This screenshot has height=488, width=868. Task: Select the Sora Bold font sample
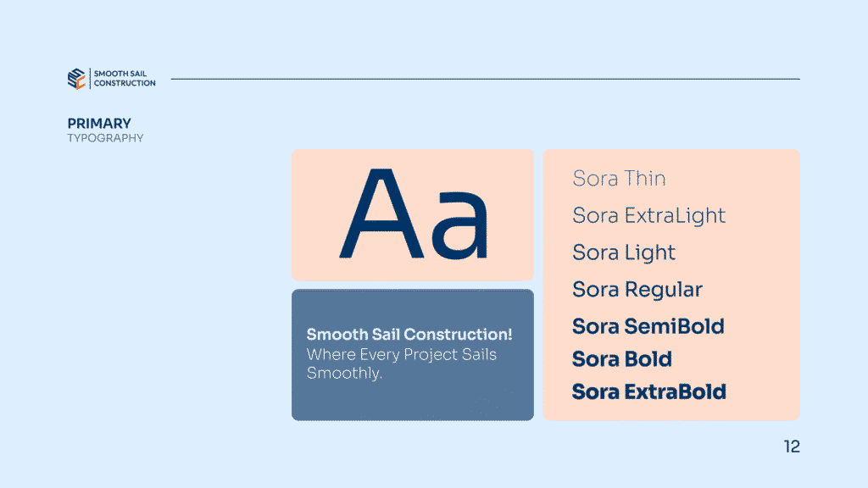click(622, 359)
